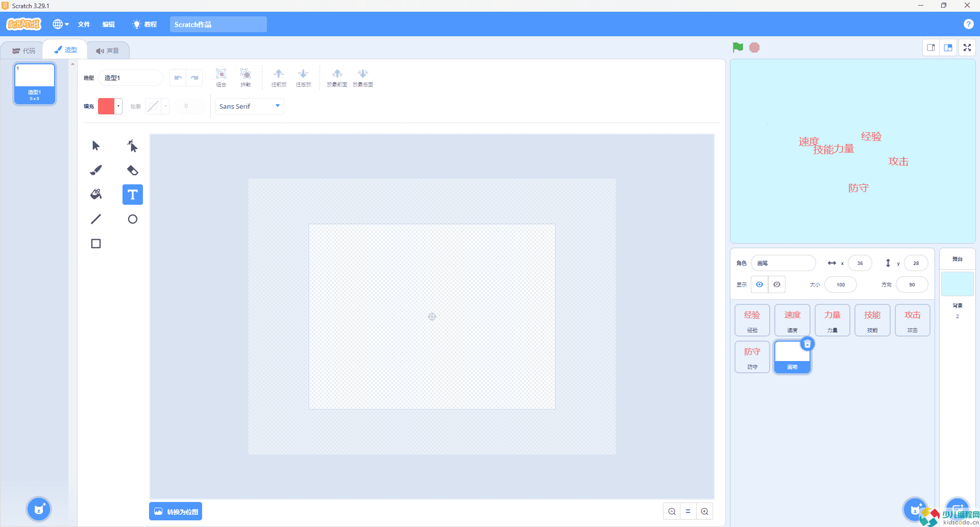Screen dimensions: 980x527
Task: Select the Eraser tool
Action: click(132, 170)
